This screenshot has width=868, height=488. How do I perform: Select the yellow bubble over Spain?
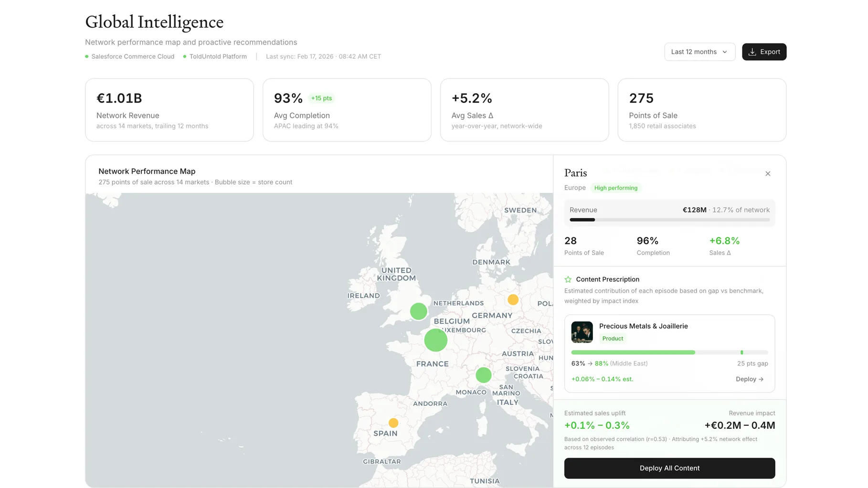[x=393, y=423]
